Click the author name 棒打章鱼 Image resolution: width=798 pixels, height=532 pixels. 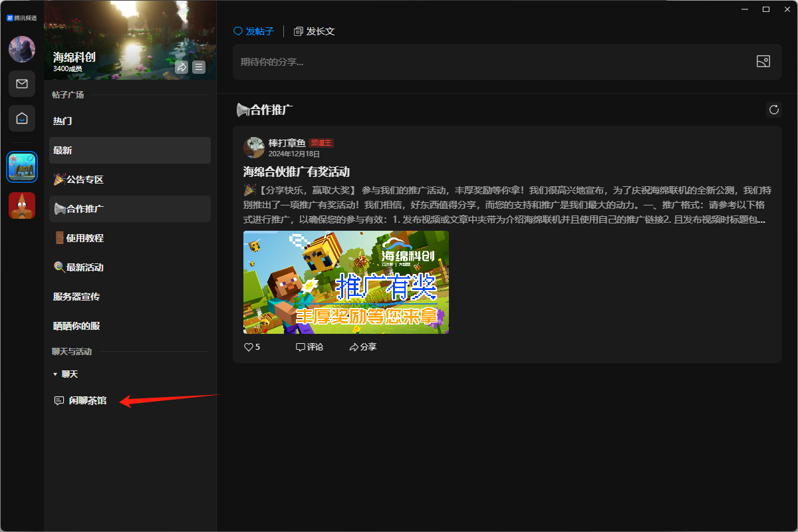click(287, 143)
